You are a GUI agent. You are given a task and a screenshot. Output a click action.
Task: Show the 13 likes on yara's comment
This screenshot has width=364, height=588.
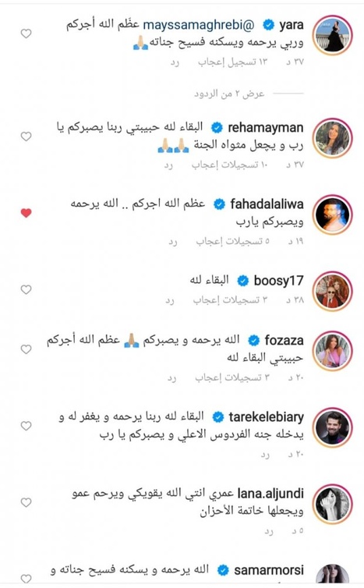point(233,62)
